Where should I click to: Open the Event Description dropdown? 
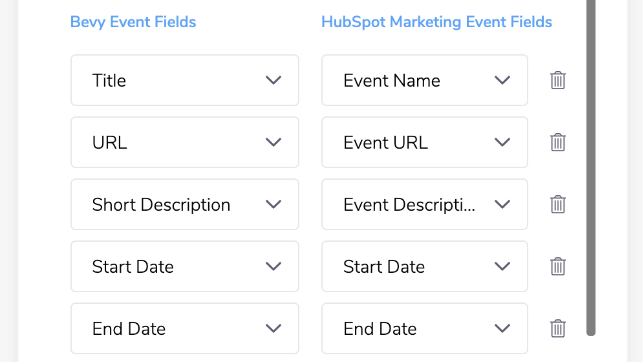(x=425, y=204)
